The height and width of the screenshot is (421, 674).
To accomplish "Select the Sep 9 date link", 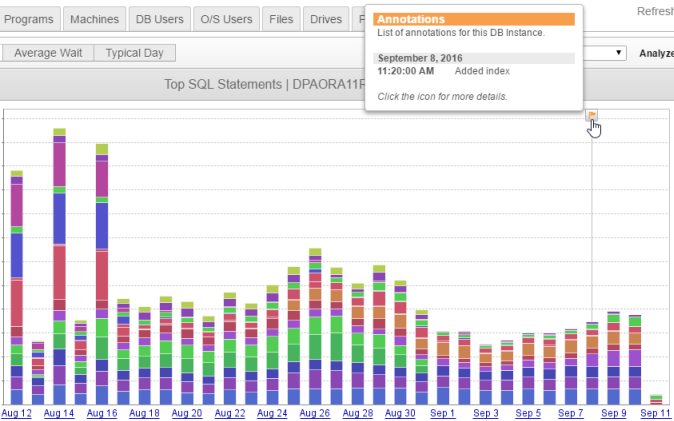I will click(613, 413).
